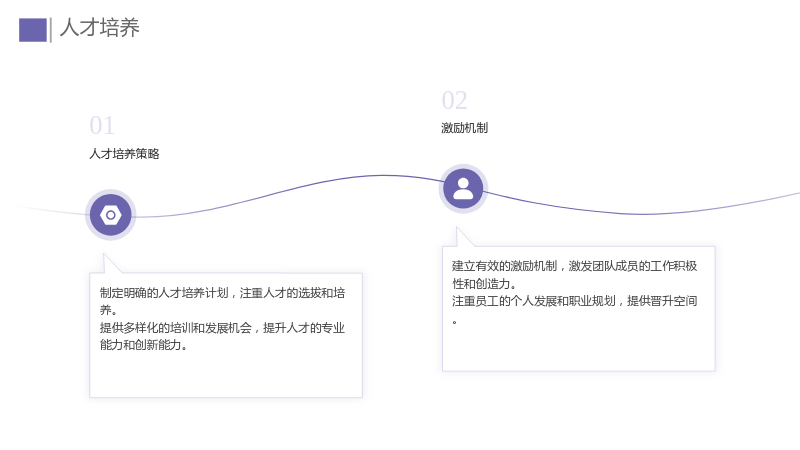This screenshot has width=800, height=450.
Task: Click the curve trough right of person icon
Action: pos(643,214)
